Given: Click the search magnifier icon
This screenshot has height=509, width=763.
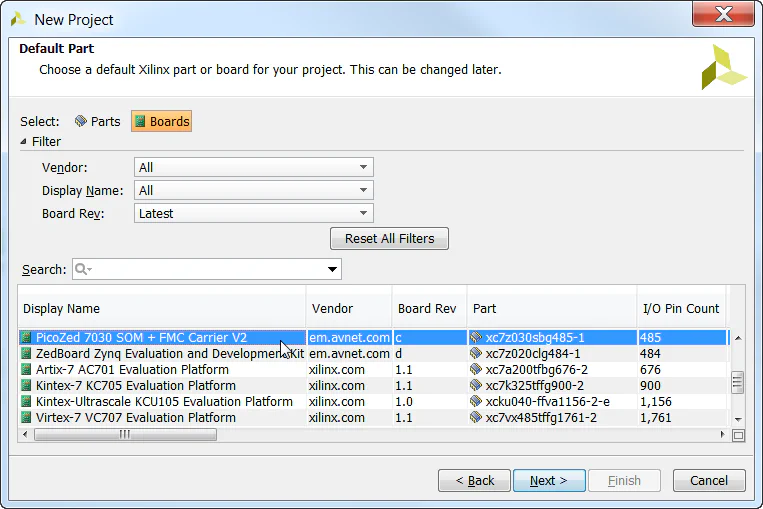Looking at the screenshot, I should tap(83, 269).
